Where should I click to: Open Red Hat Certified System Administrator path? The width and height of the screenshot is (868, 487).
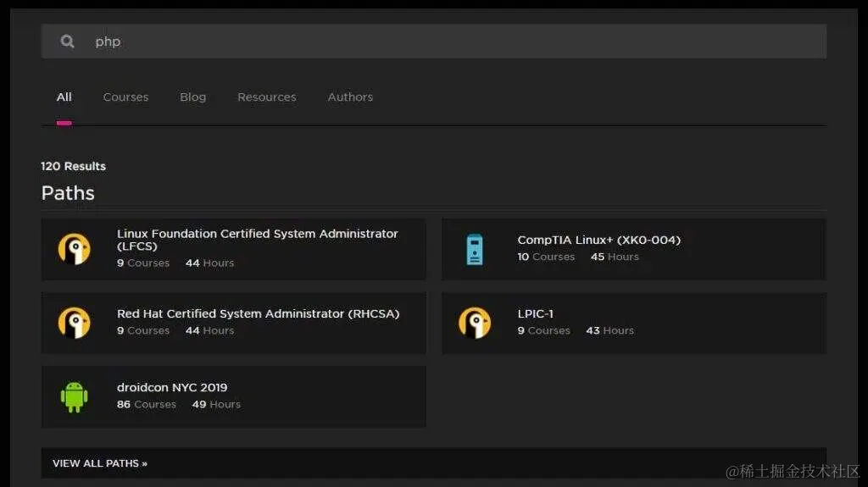(x=258, y=313)
